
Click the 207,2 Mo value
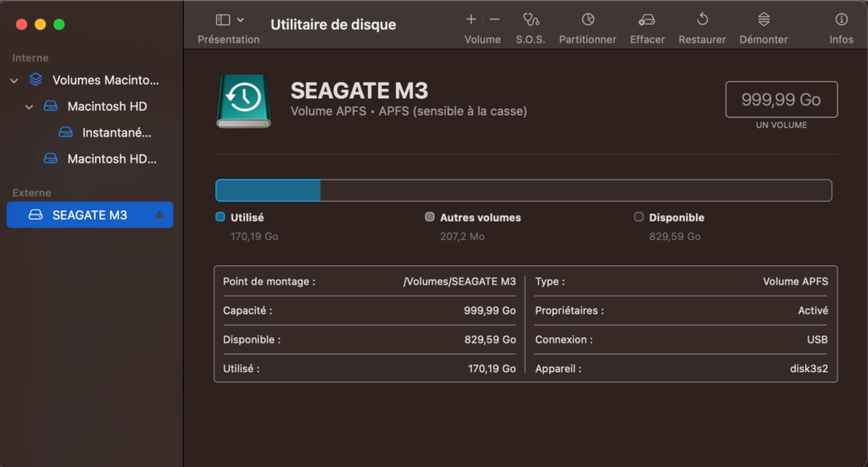[462, 236]
